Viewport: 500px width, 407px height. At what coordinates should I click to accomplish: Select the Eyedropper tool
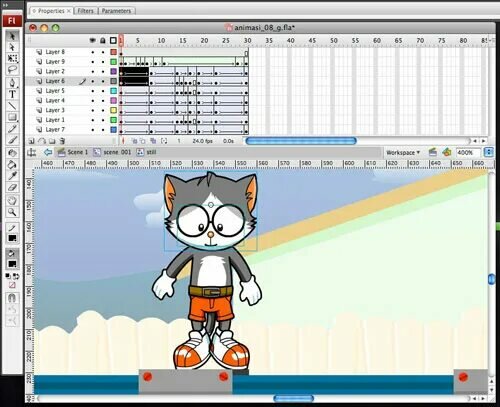(x=12, y=176)
